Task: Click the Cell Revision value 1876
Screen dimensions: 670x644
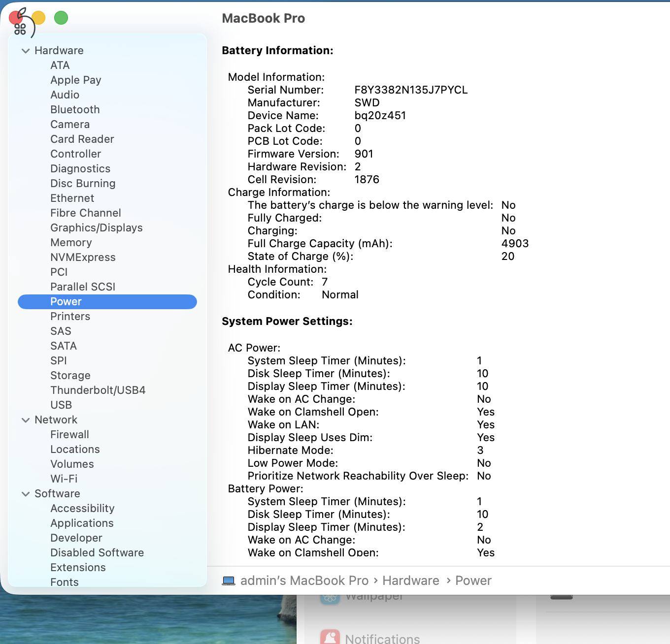Action: pos(367,180)
